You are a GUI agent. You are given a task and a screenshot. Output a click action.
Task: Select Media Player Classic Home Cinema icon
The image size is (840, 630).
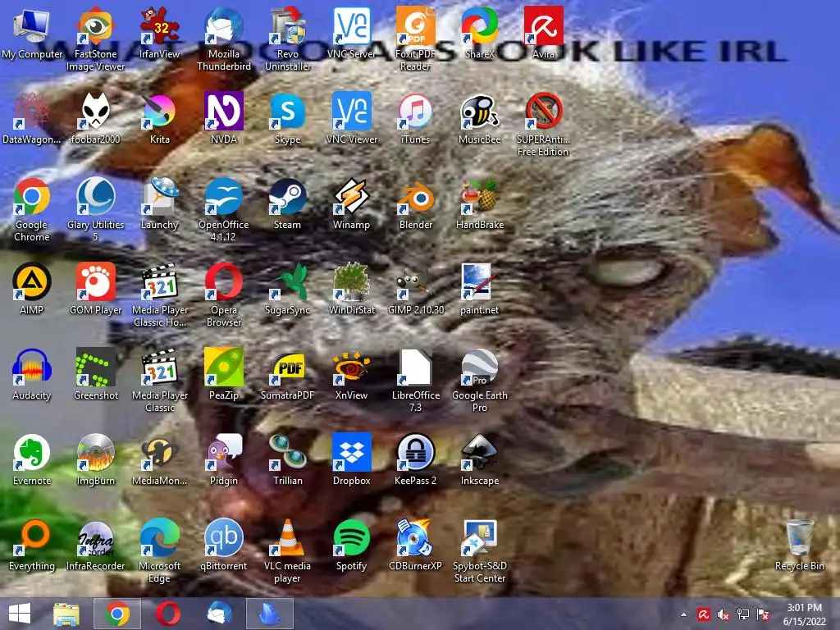click(x=160, y=295)
